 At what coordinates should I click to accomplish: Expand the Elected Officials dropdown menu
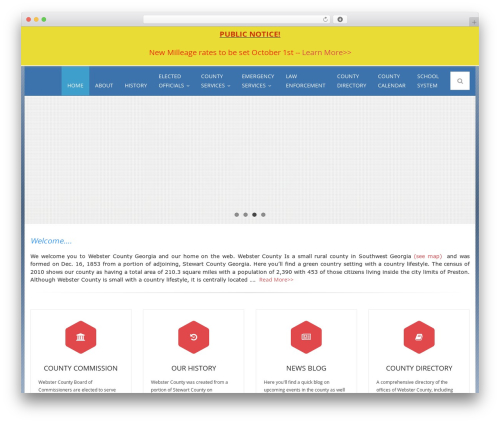click(174, 81)
